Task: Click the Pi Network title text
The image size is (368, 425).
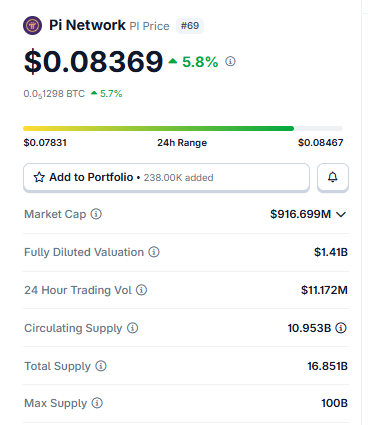Action: (x=87, y=25)
